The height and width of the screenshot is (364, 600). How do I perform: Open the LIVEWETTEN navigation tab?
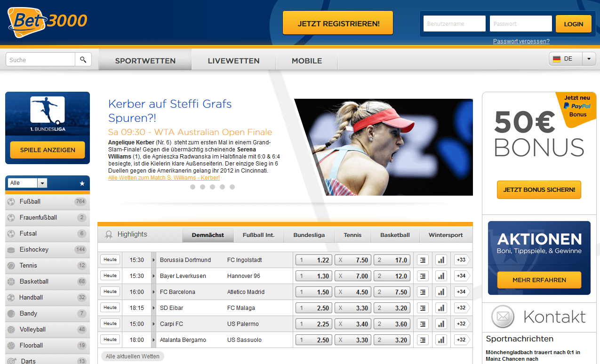click(233, 61)
